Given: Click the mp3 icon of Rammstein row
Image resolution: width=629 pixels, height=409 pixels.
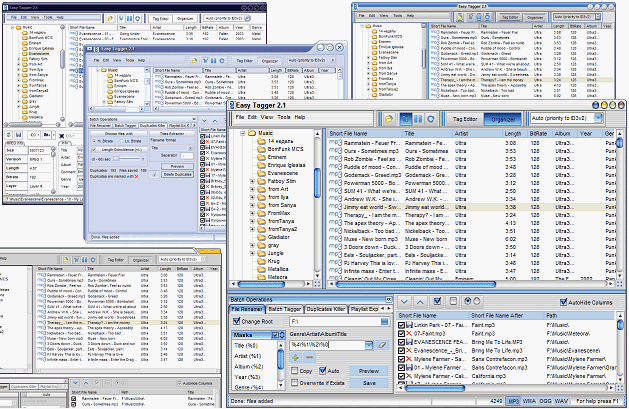Looking at the screenshot, I should pyautogui.click(x=335, y=143).
